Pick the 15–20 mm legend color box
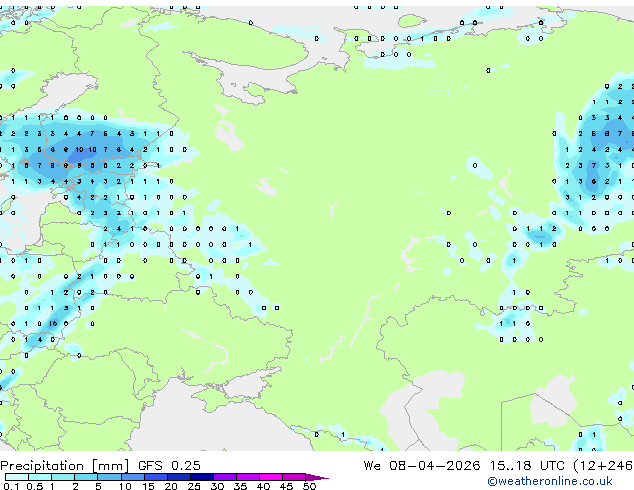The image size is (634, 490). pos(155,477)
